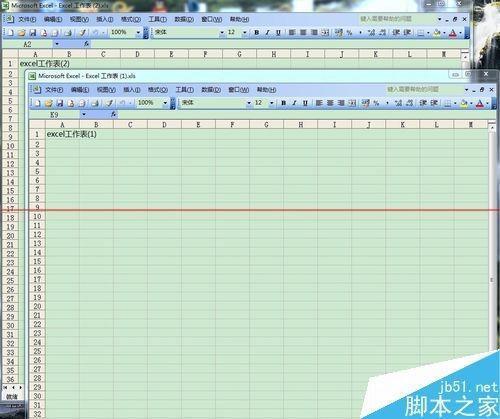Open font size 12 dropdown in front window
This screenshot has height=419, width=500.
point(272,103)
